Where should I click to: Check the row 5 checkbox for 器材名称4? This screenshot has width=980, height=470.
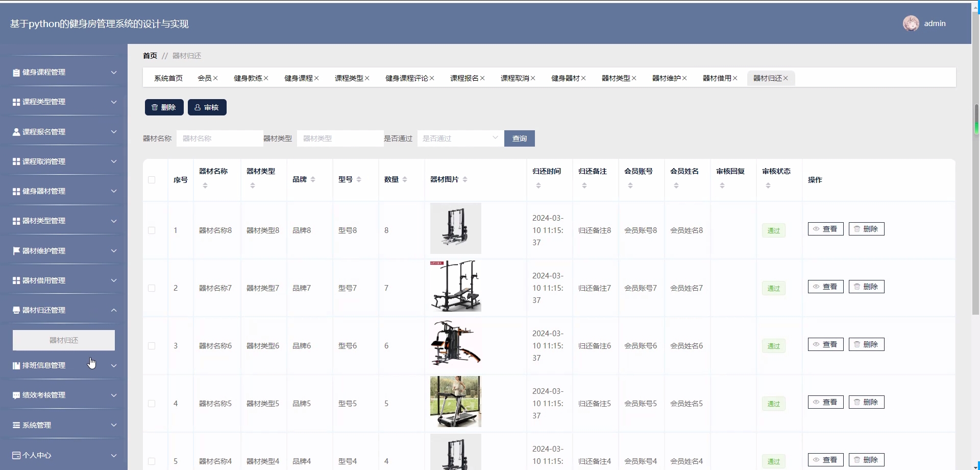tap(152, 461)
